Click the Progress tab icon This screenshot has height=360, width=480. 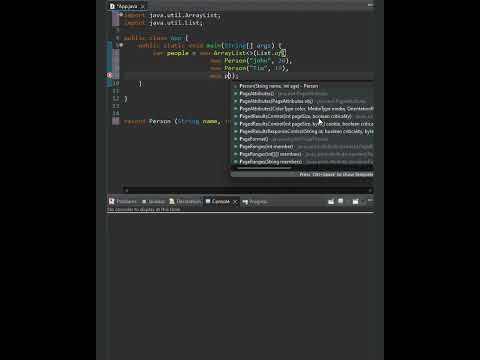click(245, 202)
